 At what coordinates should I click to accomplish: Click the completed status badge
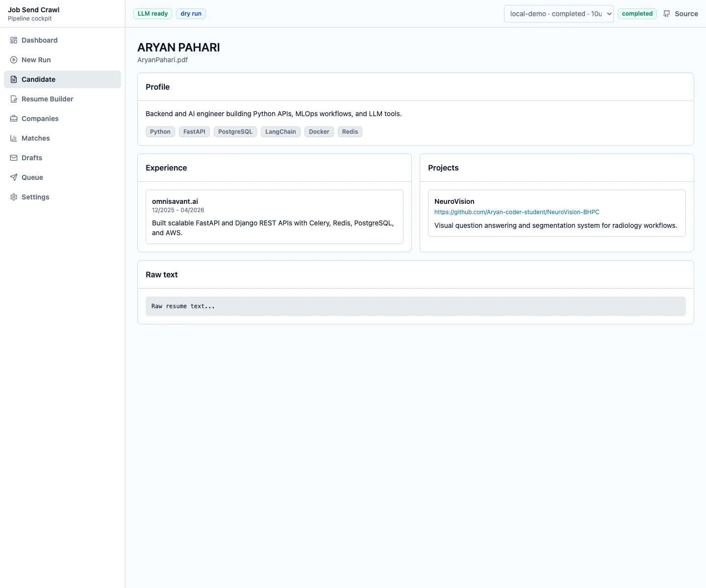pos(637,14)
